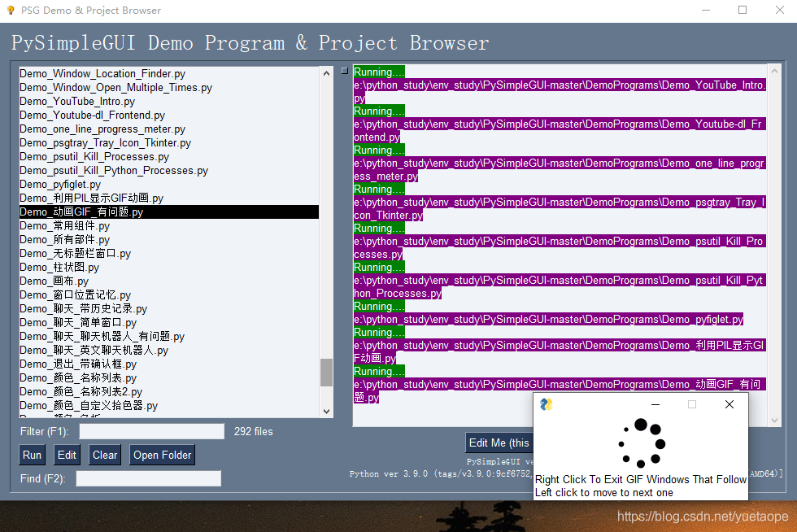
Task: Click the file list scrollbar thumb
Action: [x=326, y=373]
